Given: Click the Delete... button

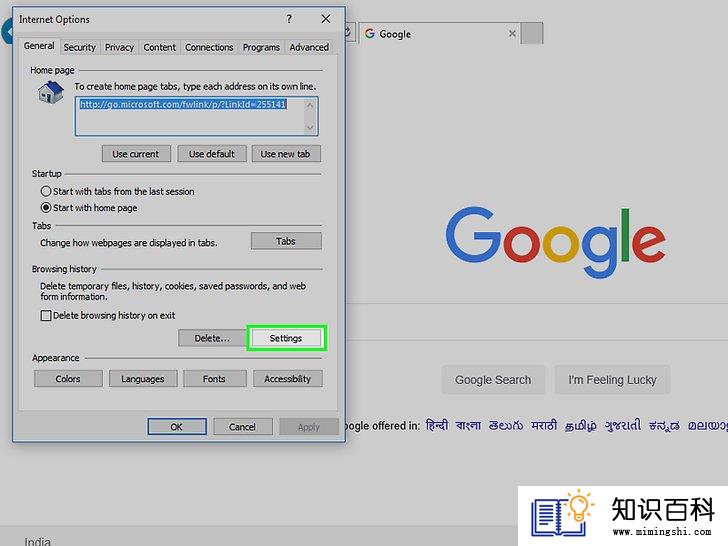Looking at the screenshot, I should [212, 338].
